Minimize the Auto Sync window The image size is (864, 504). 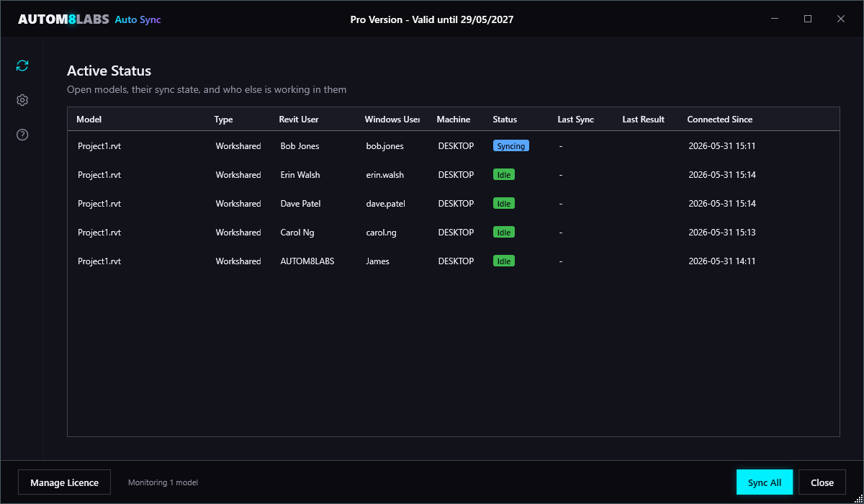click(775, 19)
